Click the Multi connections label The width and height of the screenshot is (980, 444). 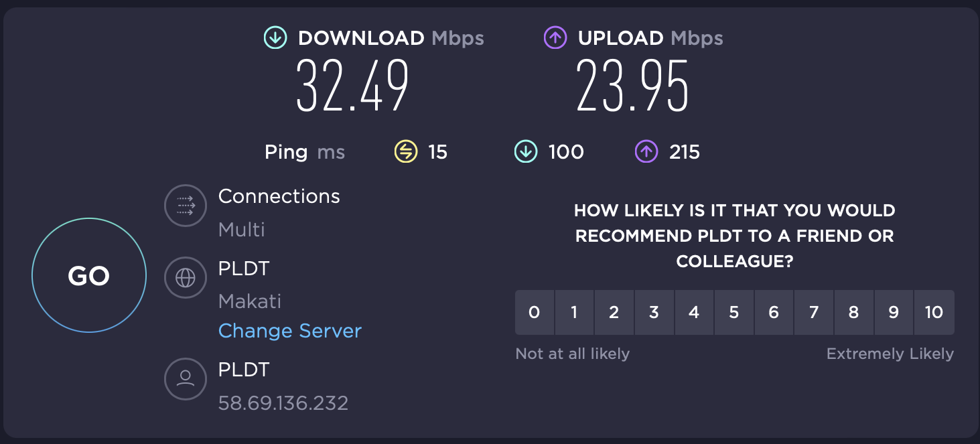pyautogui.click(x=242, y=230)
